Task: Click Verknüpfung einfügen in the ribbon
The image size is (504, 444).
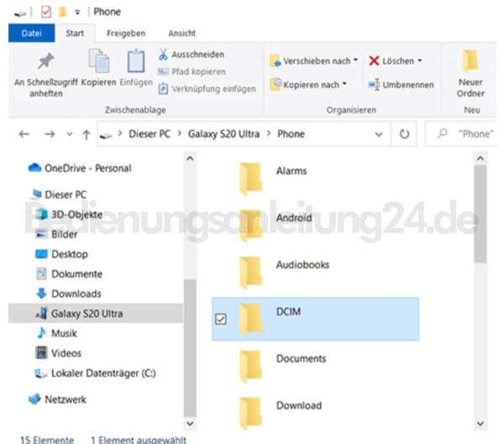Action: click(207, 88)
